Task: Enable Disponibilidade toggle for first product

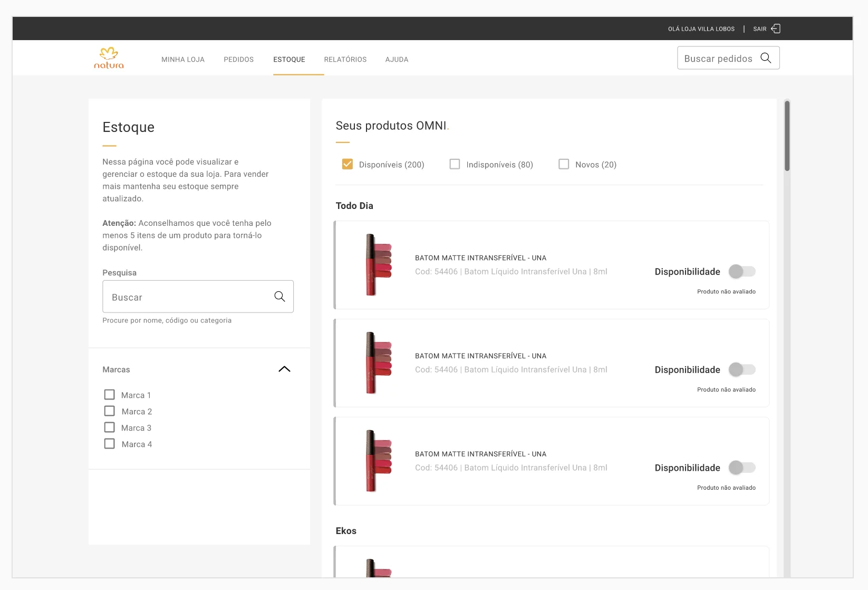Action: (x=742, y=271)
